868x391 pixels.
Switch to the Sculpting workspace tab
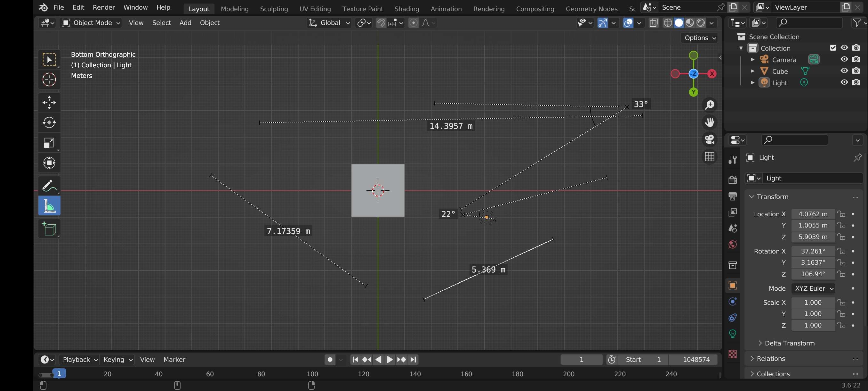click(x=274, y=9)
